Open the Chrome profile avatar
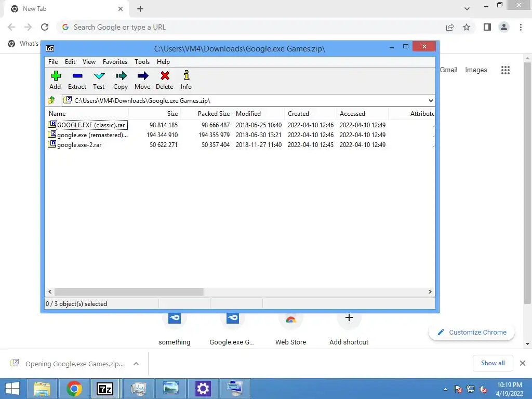Screen dimensions: 532x399 [504, 27]
